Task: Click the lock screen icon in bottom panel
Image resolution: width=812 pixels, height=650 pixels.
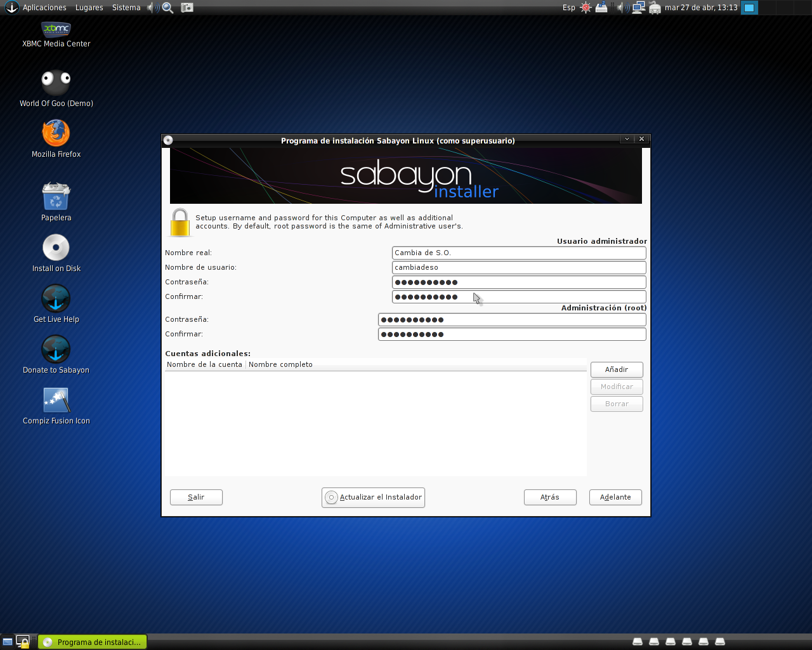Action: (23, 642)
